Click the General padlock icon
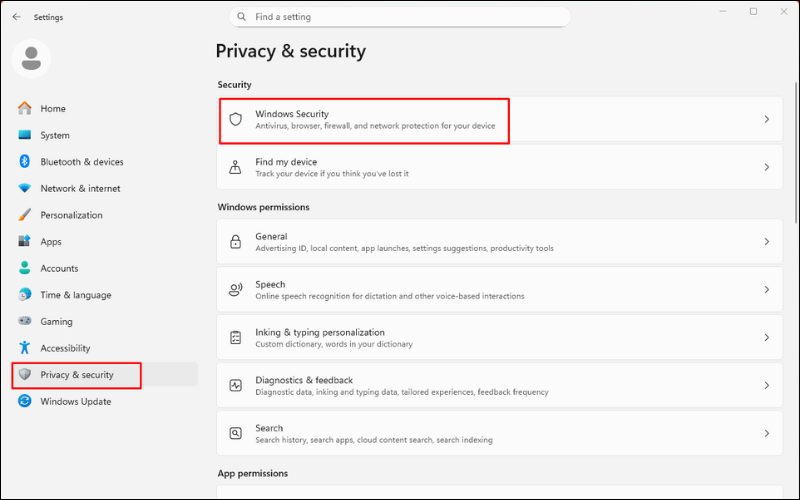Screen dimensions: 800x500 click(235, 241)
